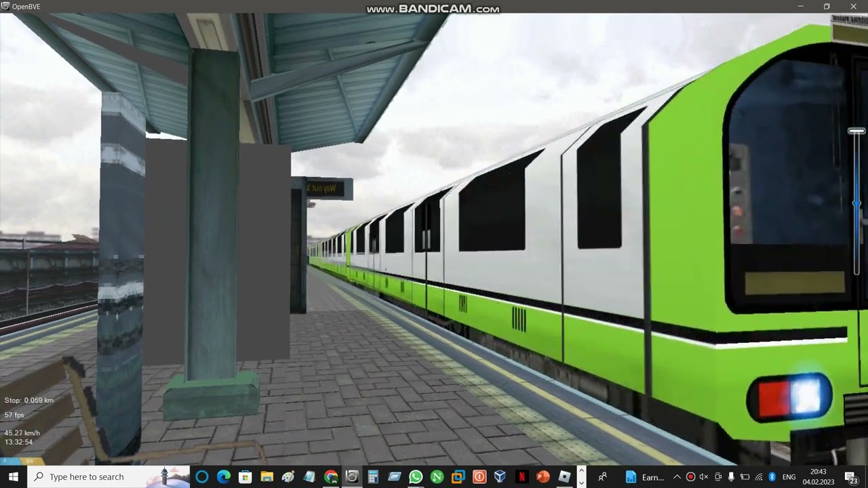This screenshot has width=868, height=488.
Task: Open Google Chrome from taskbar
Action: click(x=331, y=476)
